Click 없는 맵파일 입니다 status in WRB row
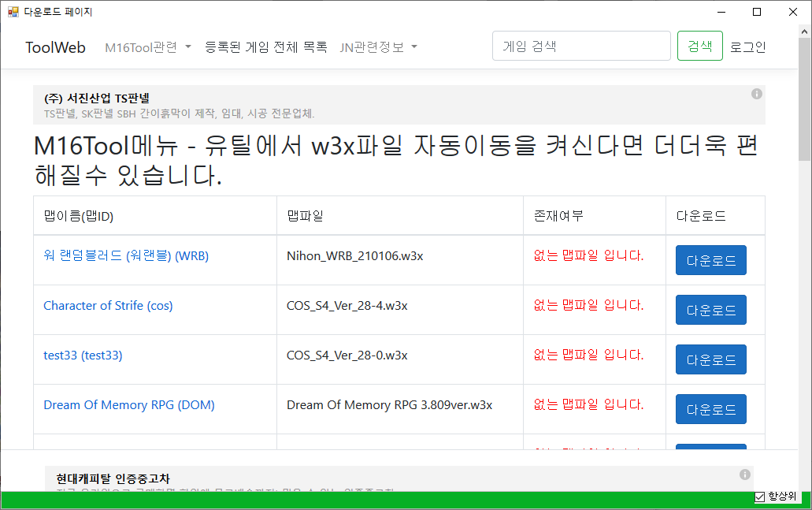812x510 pixels. pyautogui.click(x=588, y=255)
